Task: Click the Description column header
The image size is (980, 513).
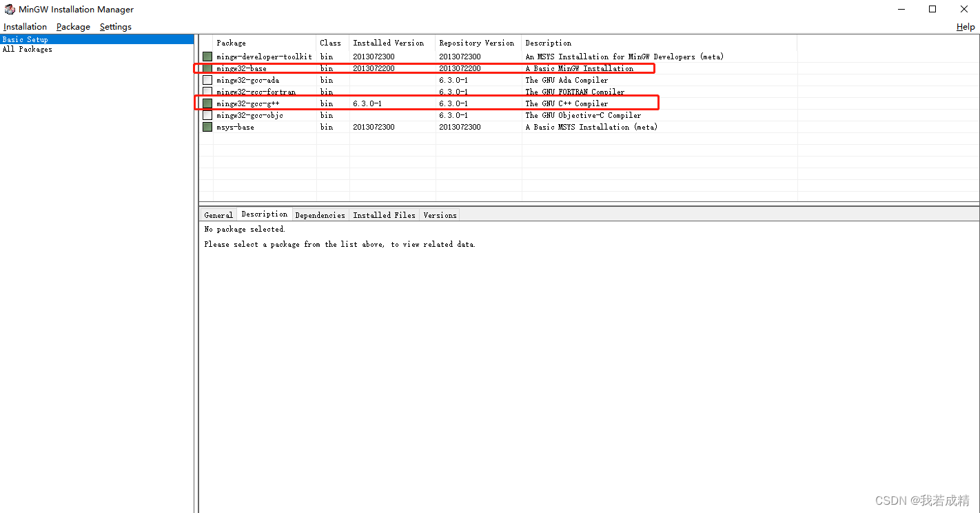Action: coord(659,43)
